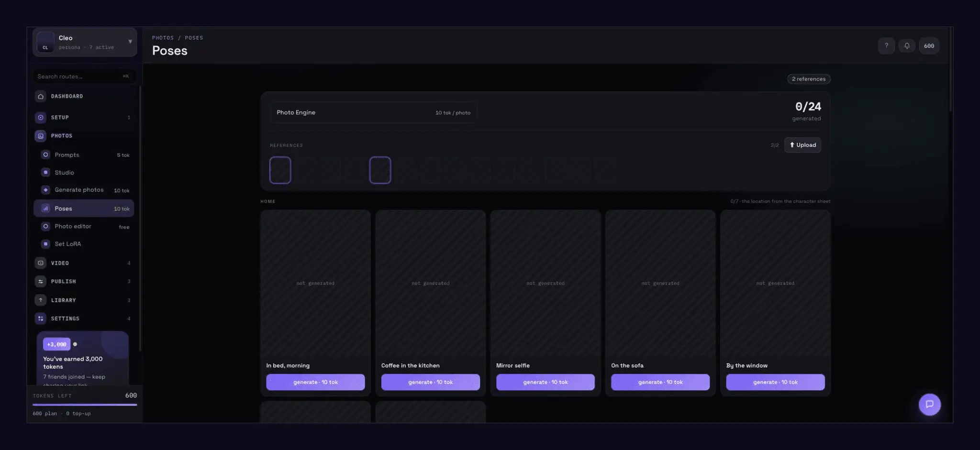Click the Photos section icon
This screenshot has width=980, height=450.
[41, 136]
